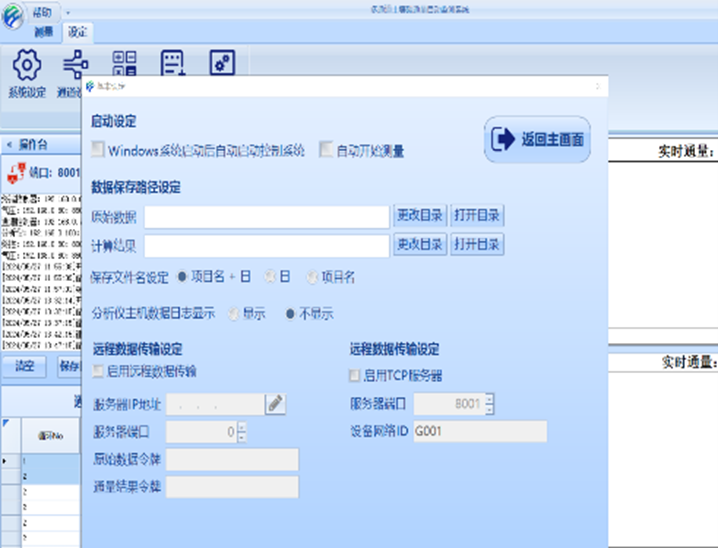
Task: Select the 日 only filename radio option
Action: tap(270, 277)
